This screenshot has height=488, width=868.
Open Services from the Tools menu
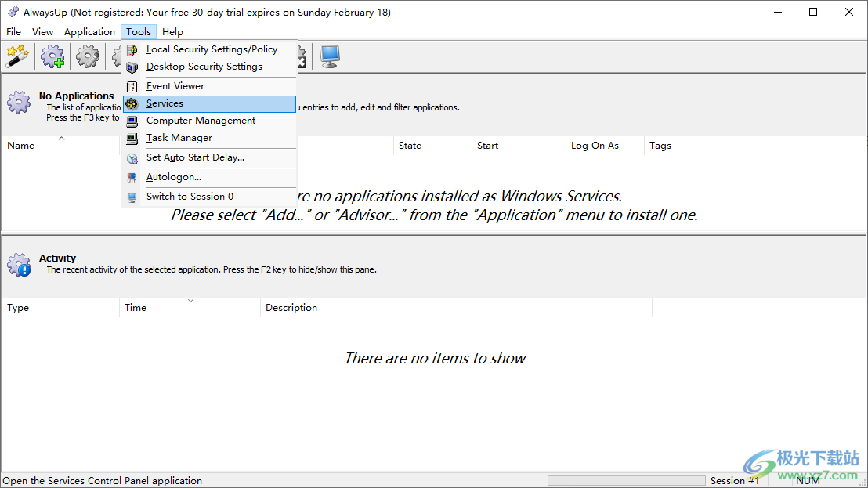(x=165, y=103)
